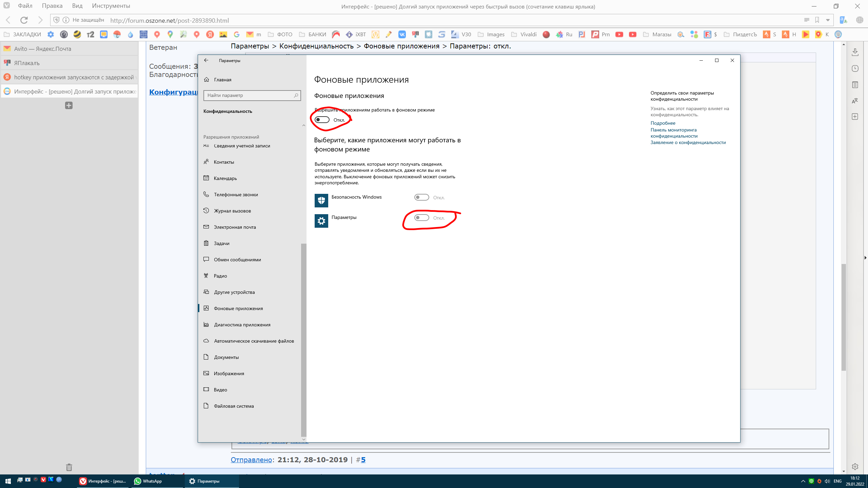Toggle Безопасность Windows background switch
Image resolution: width=868 pixels, height=488 pixels.
click(421, 197)
